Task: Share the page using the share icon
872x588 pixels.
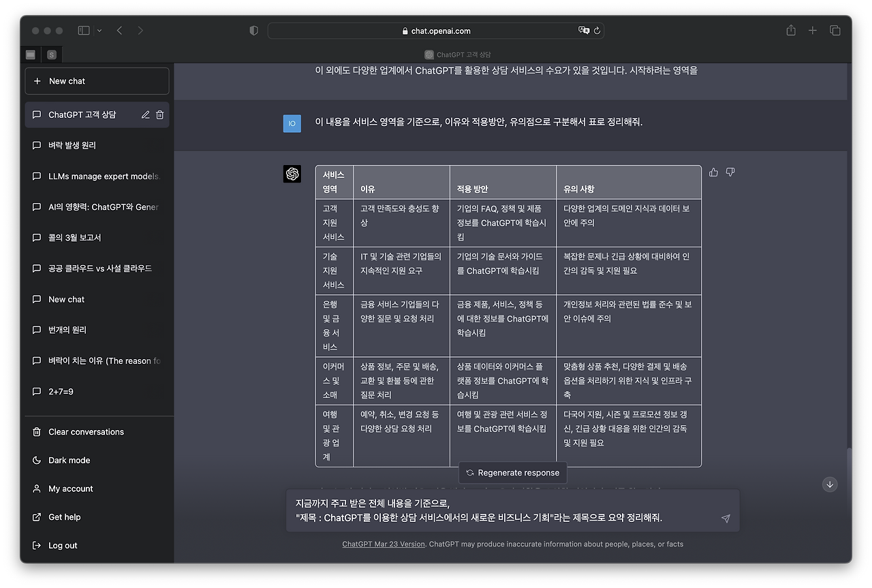Action: pos(790,30)
